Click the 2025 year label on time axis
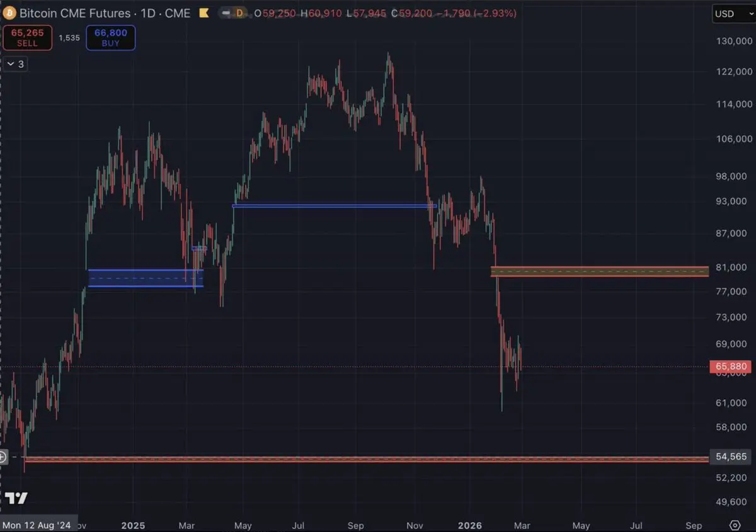This screenshot has width=756, height=532. (134, 525)
